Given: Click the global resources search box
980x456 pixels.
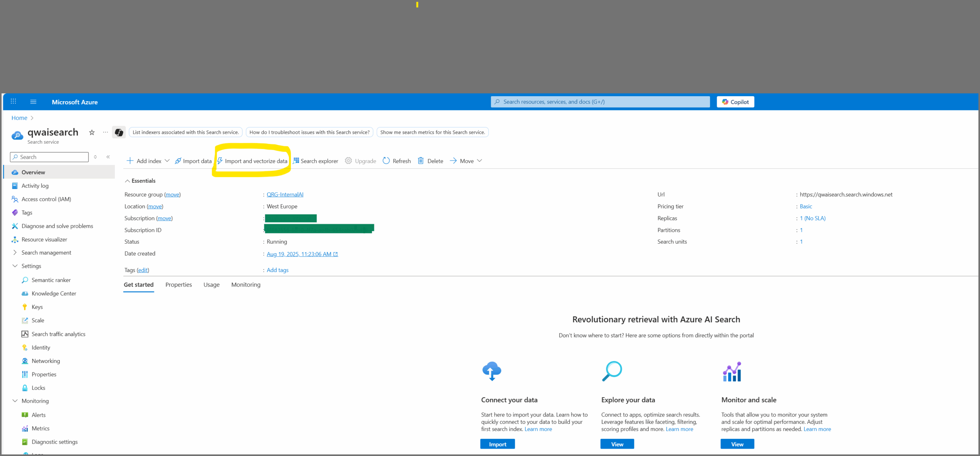Looking at the screenshot, I should tap(600, 102).
